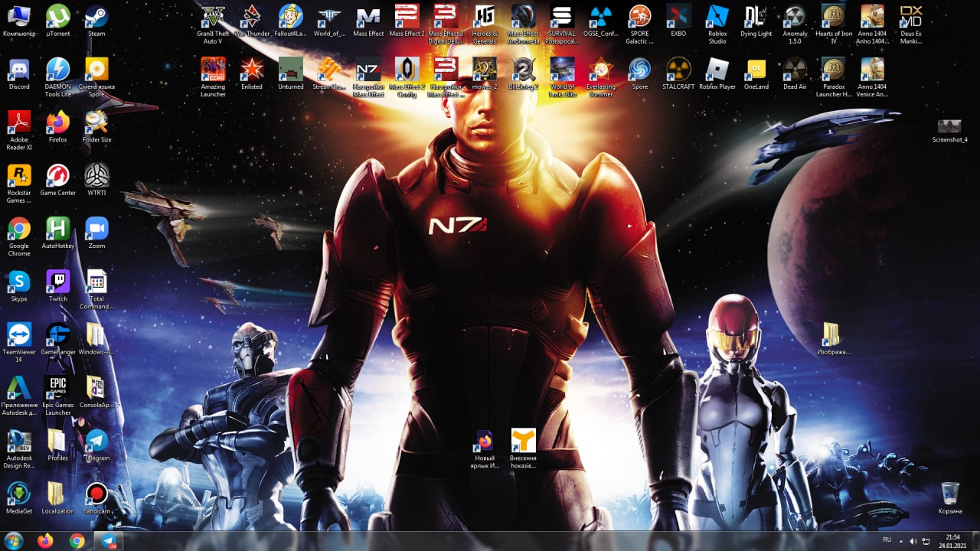This screenshot has width=980, height=551.
Task: Launch War Thunder from the desktop
Action: tap(252, 21)
